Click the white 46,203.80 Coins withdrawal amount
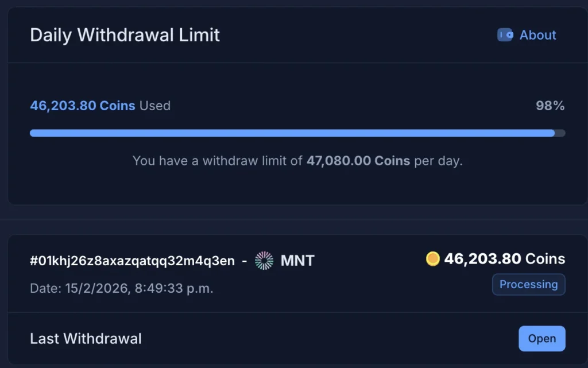The image size is (588, 368). pos(504,259)
